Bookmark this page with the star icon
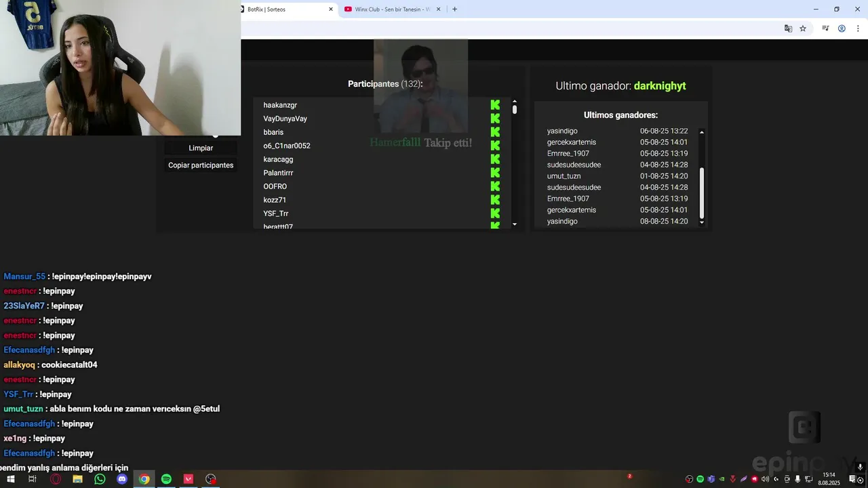The height and width of the screenshot is (488, 868). (803, 28)
